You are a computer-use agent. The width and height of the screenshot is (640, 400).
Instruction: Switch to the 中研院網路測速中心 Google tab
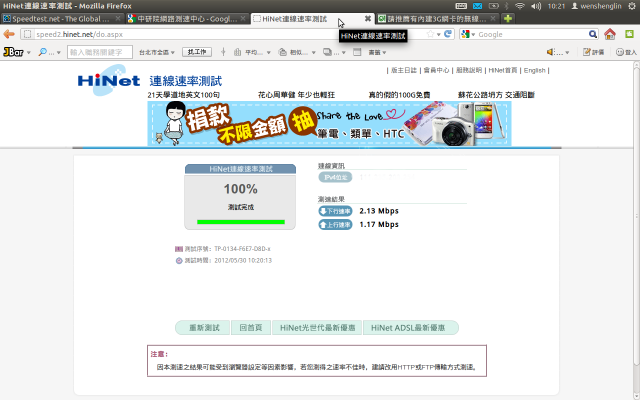tap(187, 19)
